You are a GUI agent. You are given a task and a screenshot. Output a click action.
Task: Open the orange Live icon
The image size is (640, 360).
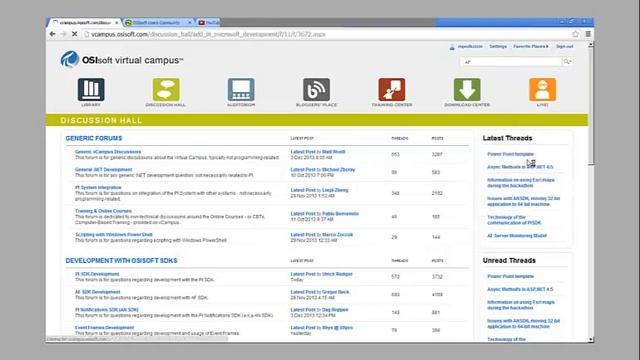point(542,89)
